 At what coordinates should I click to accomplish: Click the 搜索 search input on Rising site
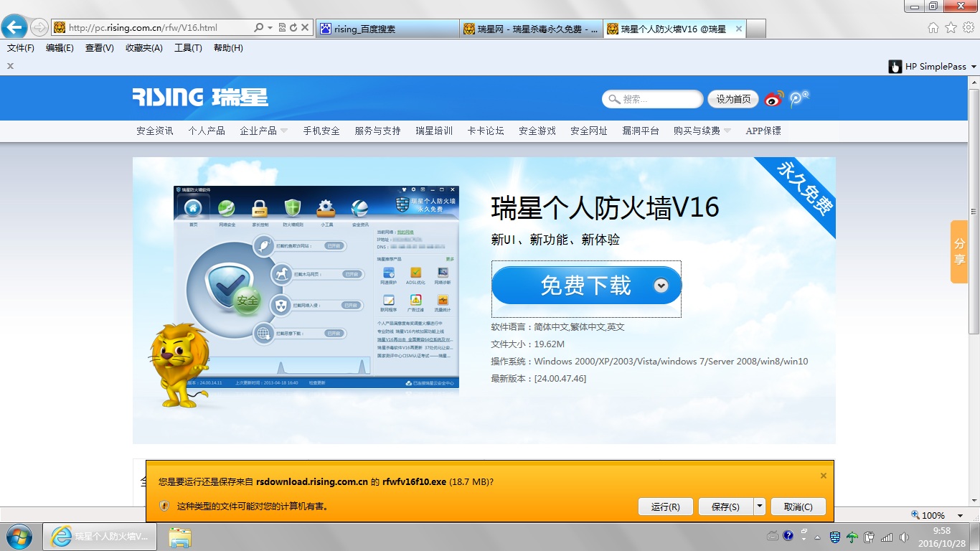click(x=653, y=99)
